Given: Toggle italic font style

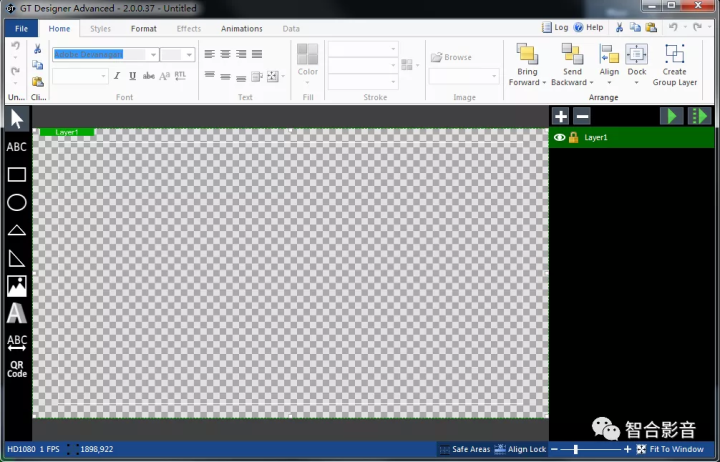Looking at the screenshot, I should pyautogui.click(x=117, y=76).
